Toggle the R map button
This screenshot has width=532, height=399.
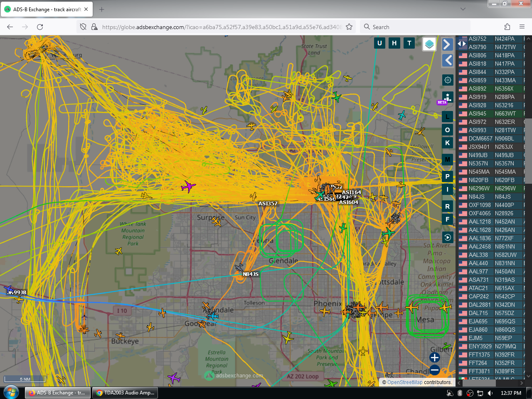tap(448, 206)
